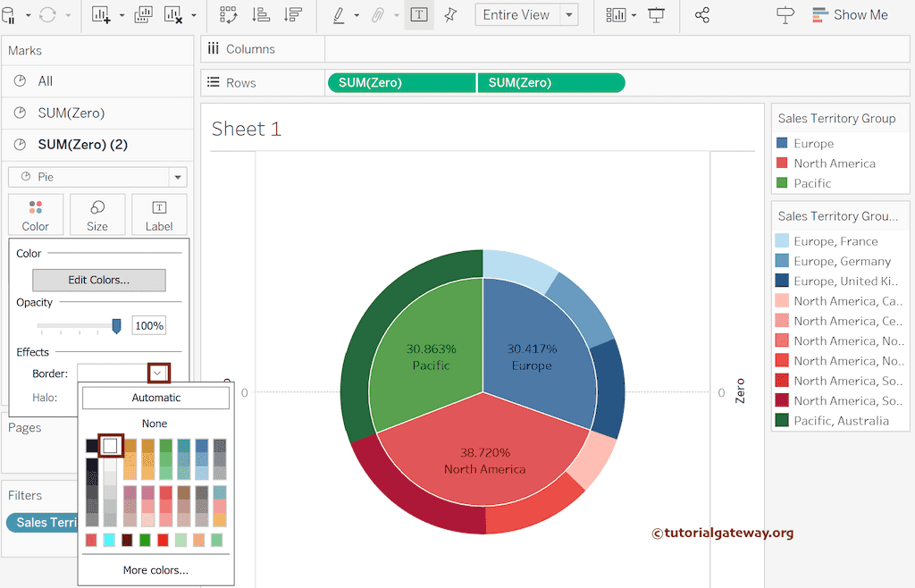This screenshot has height=588, width=915.
Task: Click the New Worksheet icon
Action: coord(100,15)
